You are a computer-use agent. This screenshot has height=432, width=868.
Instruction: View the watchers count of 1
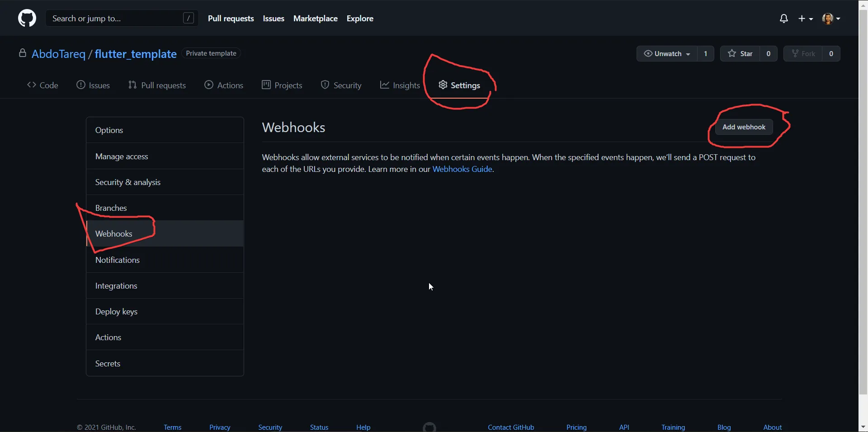coord(705,53)
